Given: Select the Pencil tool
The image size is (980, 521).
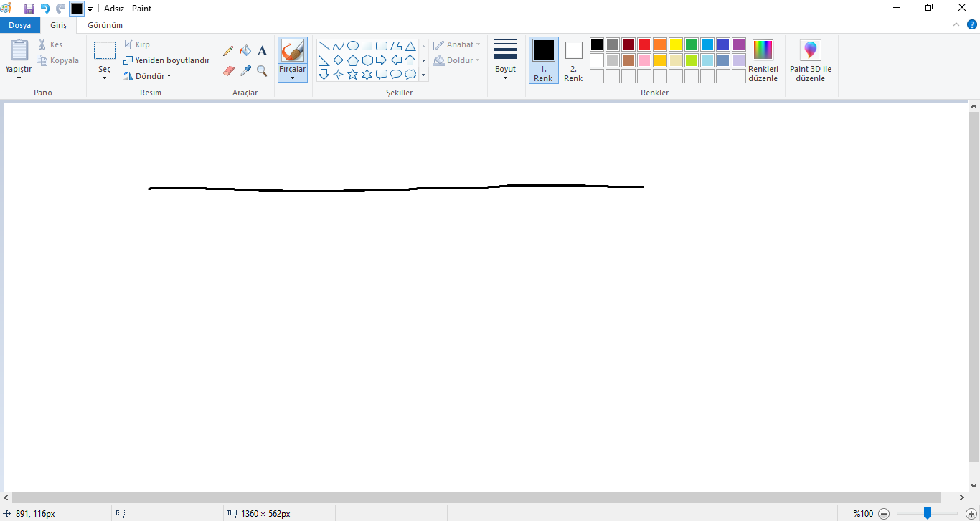Looking at the screenshot, I should 228,51.
